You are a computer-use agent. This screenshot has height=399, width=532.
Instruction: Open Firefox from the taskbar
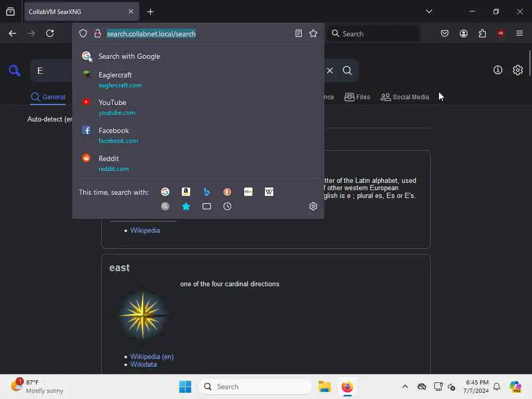pos(348,387)
